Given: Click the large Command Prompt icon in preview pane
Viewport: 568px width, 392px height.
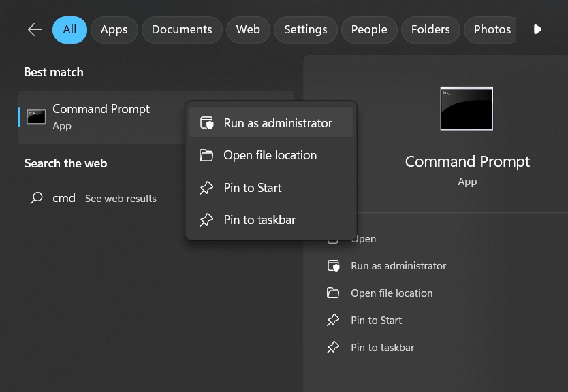Looking at the screenshot, I should [467, 109].
